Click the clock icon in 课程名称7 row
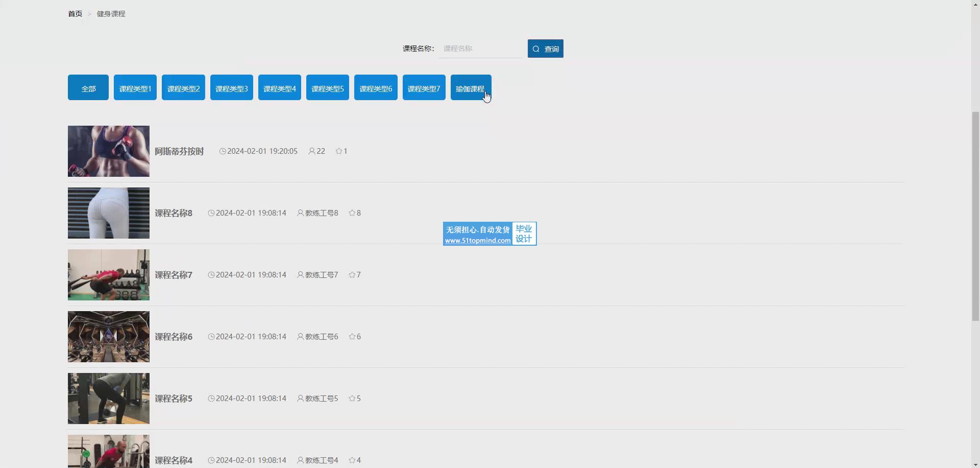 click(x=211, y=275)
